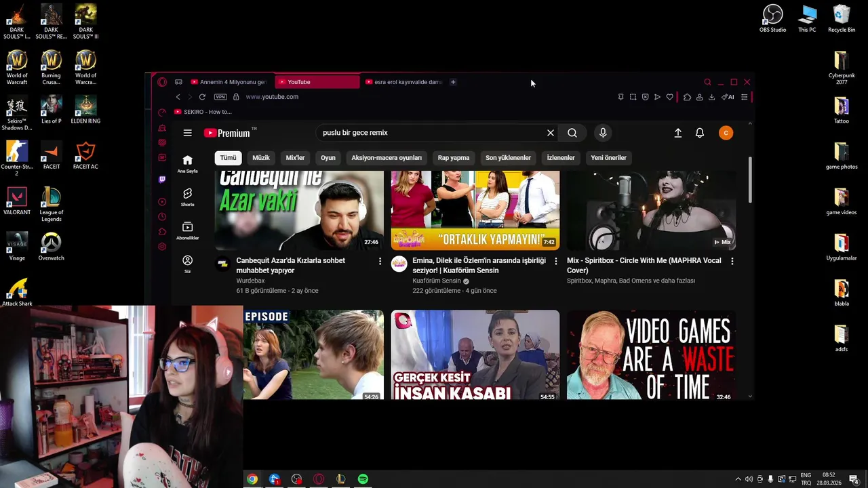Open Shorts in YouTube sidebar
Viewport: 868px width, 488px height.
tap(188, 197)
